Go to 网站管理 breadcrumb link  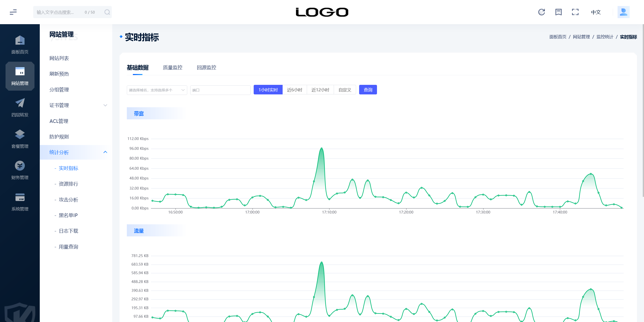point(581,37)
